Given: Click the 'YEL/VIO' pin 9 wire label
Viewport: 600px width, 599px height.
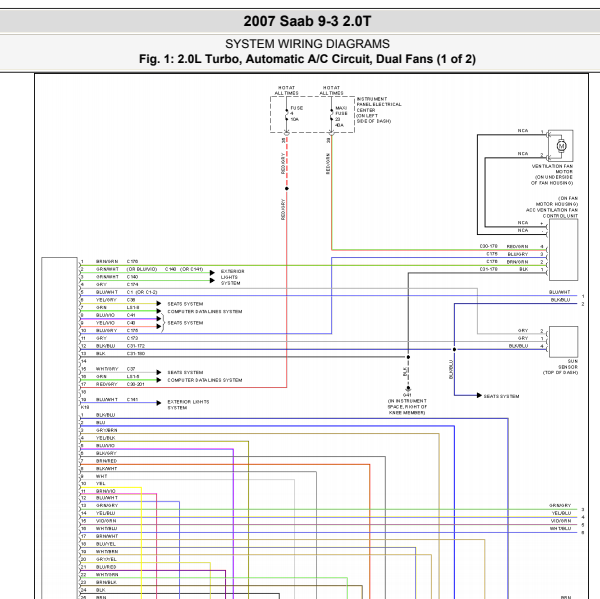Looking at the screenshot, I should click(x=105, y=323).
